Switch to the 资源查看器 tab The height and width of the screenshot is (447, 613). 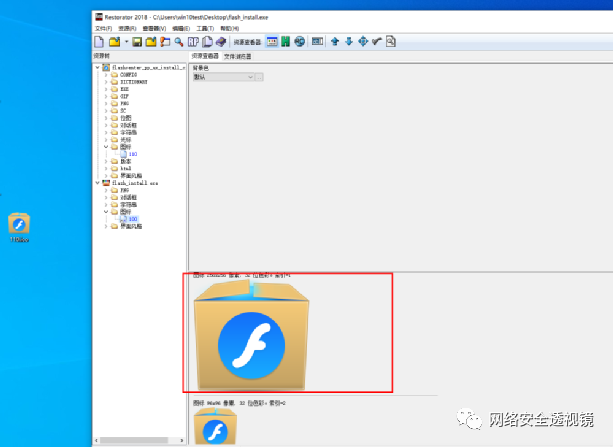(x=205, y=56)
